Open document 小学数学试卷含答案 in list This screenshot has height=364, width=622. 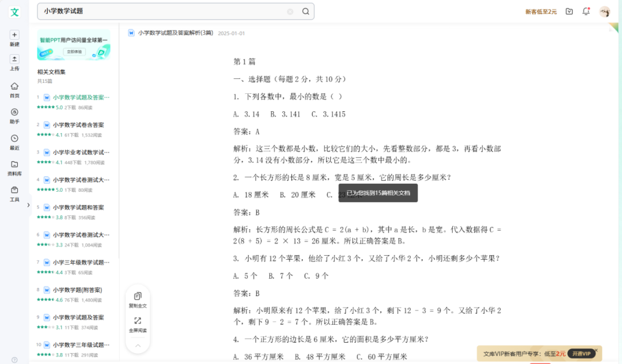[x=78, y=125]
